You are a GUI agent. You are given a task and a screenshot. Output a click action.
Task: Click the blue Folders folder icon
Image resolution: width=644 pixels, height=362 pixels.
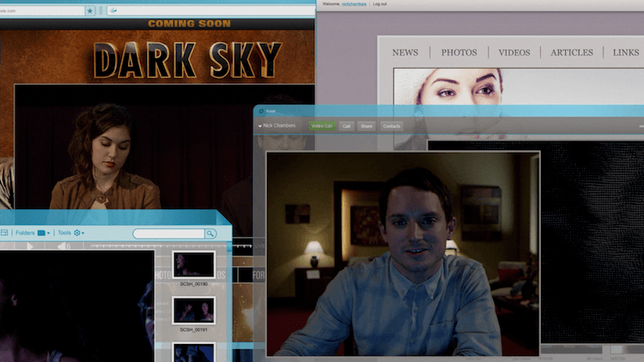tap(41, 233)
